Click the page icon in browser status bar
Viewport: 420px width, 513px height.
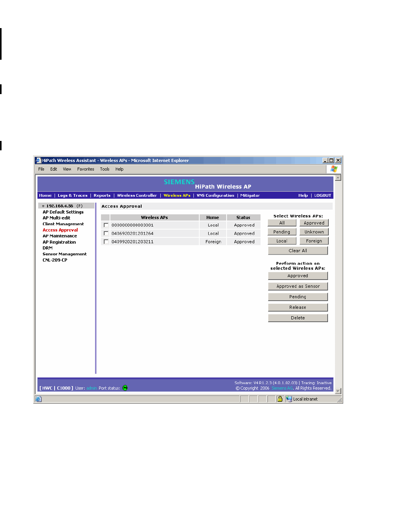click(38, 399)
